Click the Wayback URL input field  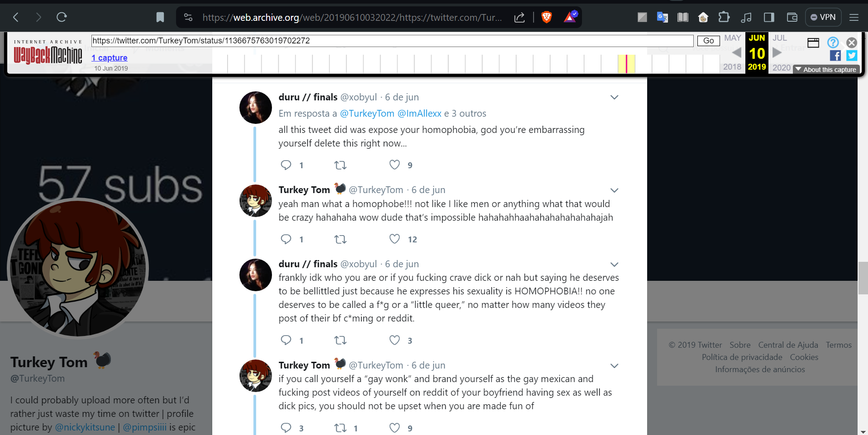click(x=392, y=41)
